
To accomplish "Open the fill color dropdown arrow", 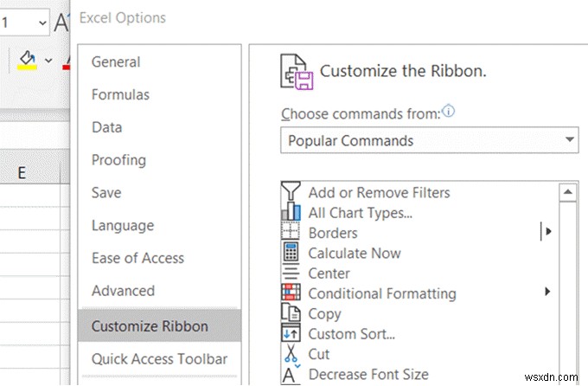I will pyautogui.click(x=48, y=61).
